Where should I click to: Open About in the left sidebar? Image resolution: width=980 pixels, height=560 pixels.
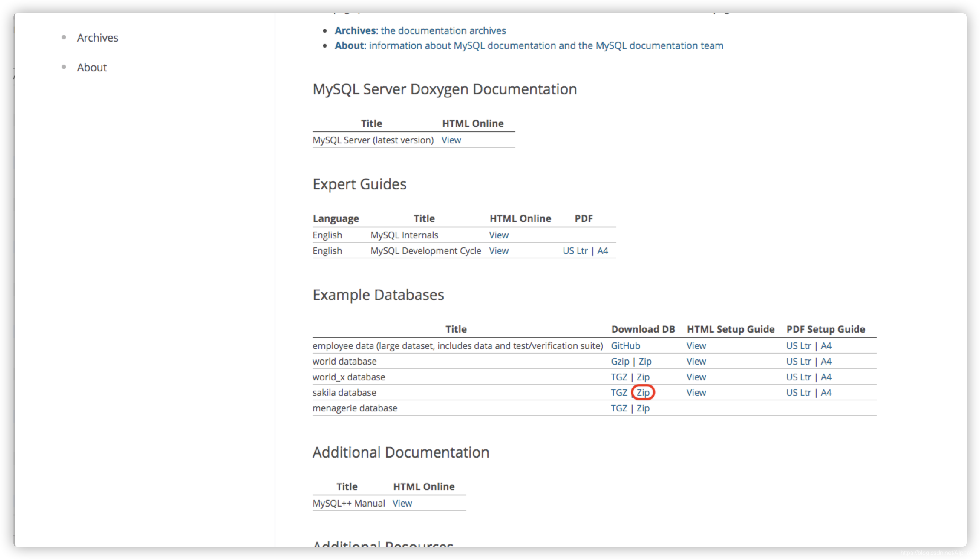coord(92,67)
